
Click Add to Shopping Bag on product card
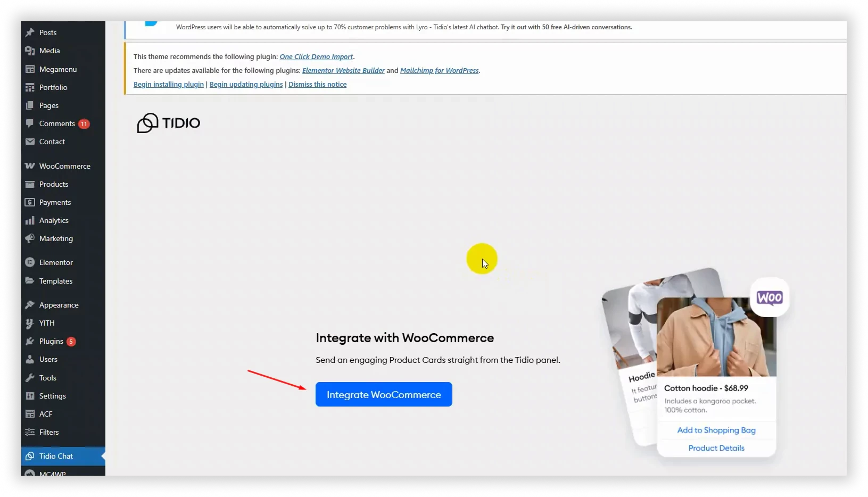point(716,430)
